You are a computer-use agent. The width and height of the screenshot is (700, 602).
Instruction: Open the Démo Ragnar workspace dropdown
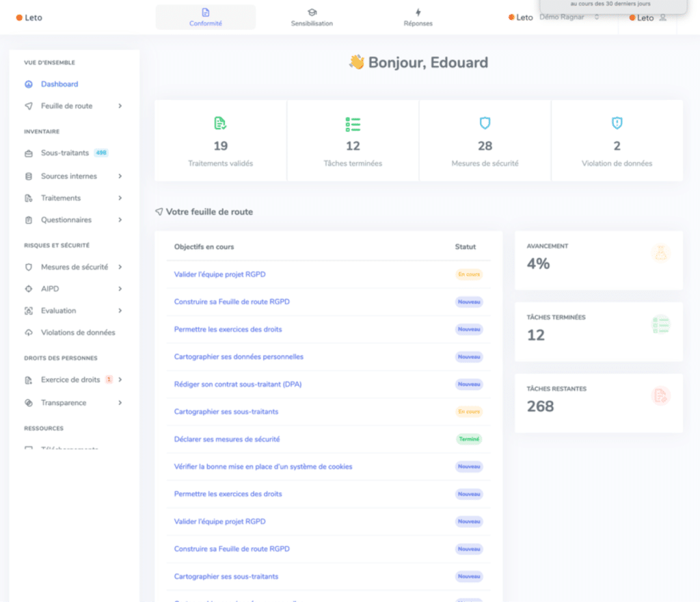pos(569,17)
